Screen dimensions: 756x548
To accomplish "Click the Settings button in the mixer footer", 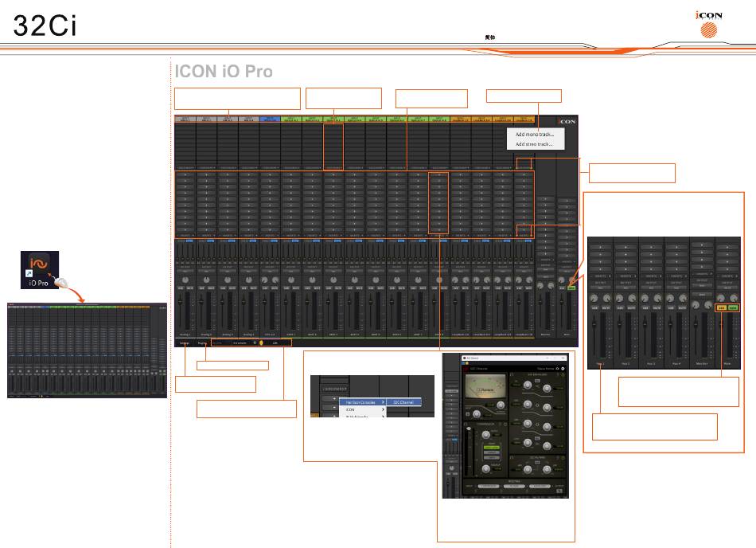I will [x=185, y=343].
